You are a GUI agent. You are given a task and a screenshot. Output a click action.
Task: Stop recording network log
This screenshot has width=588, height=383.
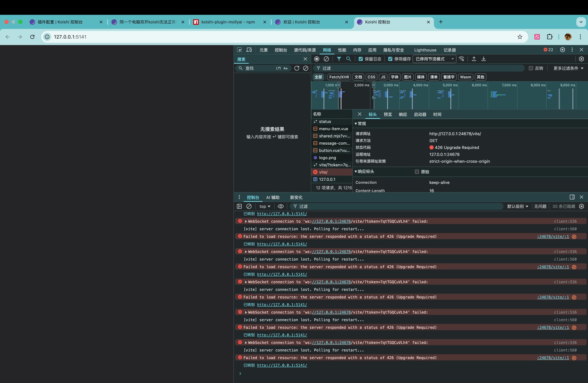tap(317, 59)
